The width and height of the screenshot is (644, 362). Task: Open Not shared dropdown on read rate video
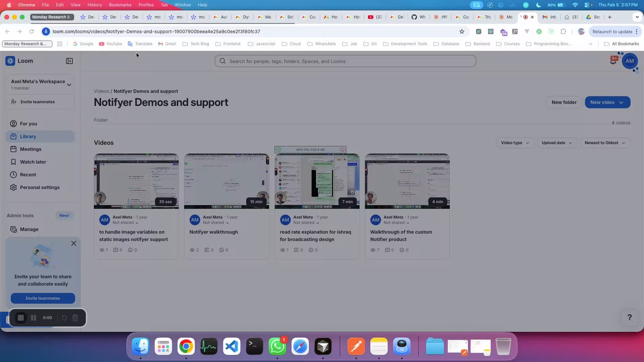click(x=306, y=223)
